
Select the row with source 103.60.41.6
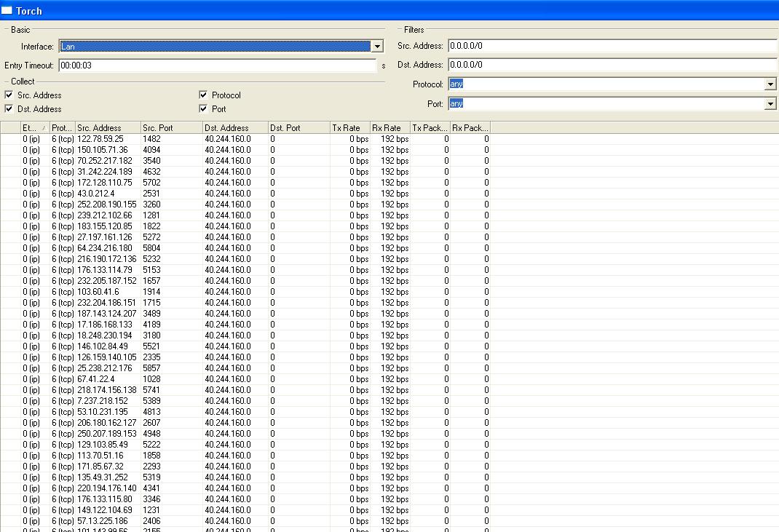point(245,292)
